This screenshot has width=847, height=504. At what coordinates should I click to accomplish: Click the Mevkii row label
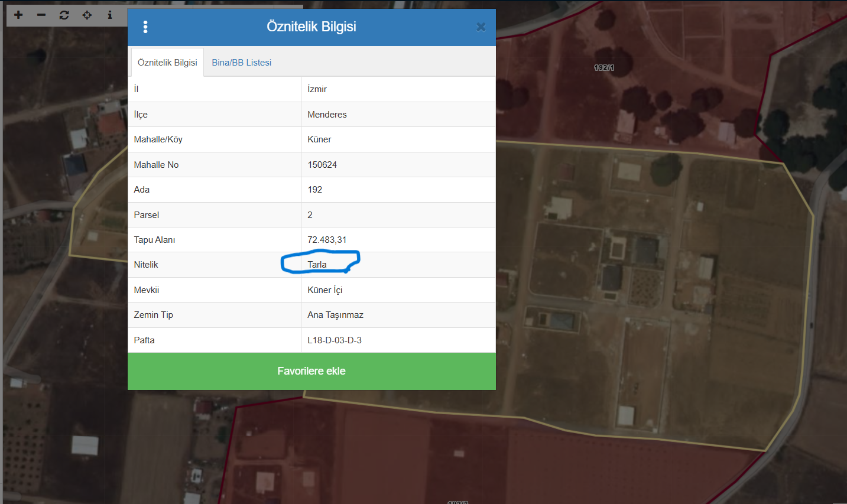[x=146, y=290]
